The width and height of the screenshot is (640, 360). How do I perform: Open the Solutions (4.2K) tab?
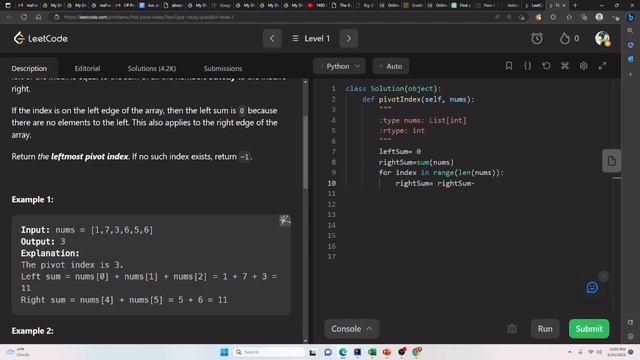click(151, 68)
